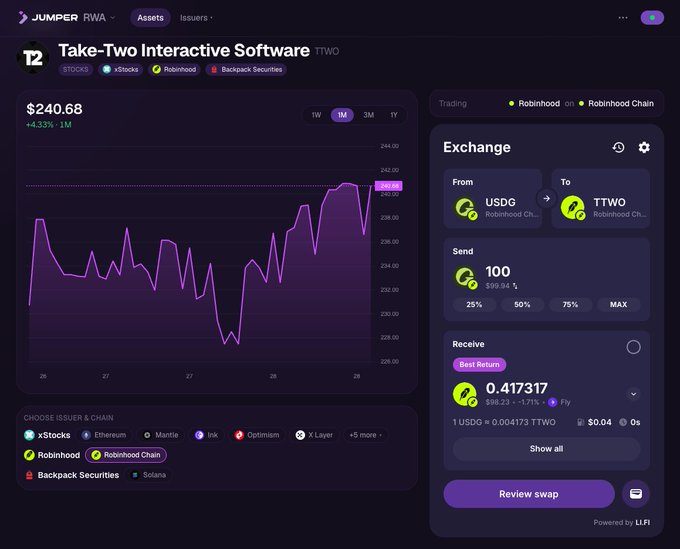Click the xStocks issuer tag under title

point(121,69)
